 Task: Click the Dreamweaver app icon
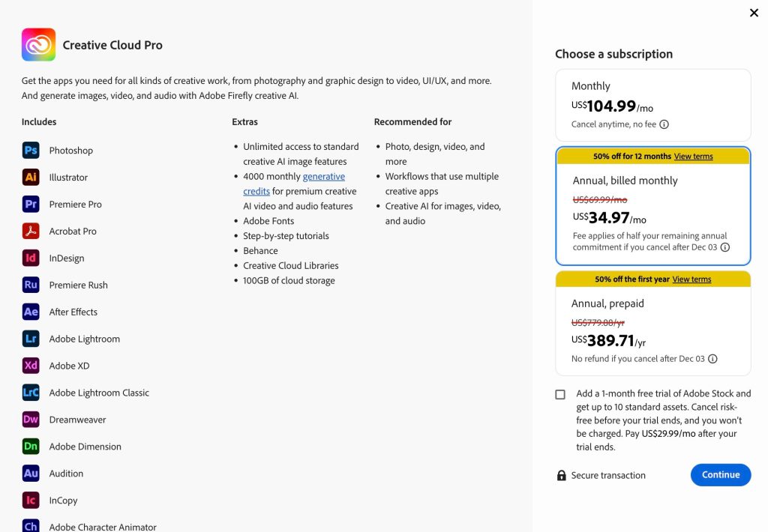[x=31, y=420]
